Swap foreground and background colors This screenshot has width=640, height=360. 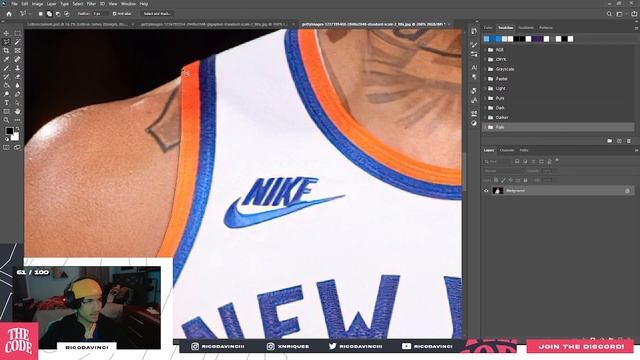pyautogui.click(x=17, y=129)
